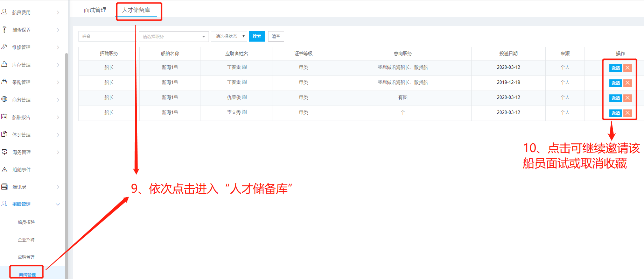Screen dimensions: 644x279
Task: Expand the 船舶报告 menu chevron
Action: 58,117
